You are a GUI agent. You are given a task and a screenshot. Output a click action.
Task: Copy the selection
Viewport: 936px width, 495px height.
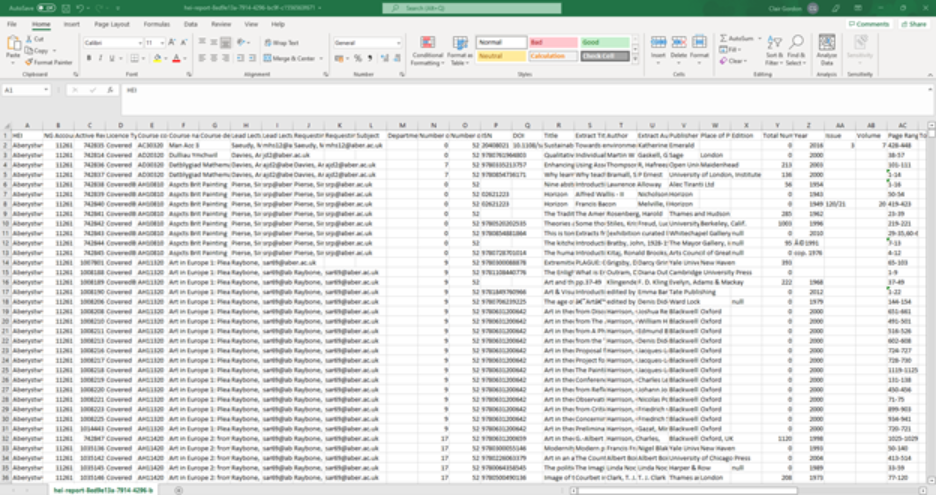[x=37, y=51]
